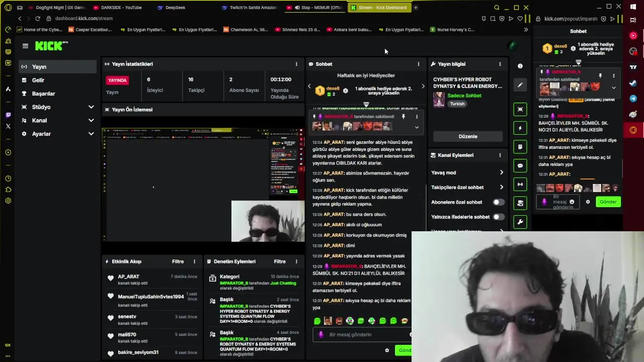Click browser address bar dashboard.kick.com/stream
The height and width of the screenshot is (362, 644).
click(x=84, y=19)
